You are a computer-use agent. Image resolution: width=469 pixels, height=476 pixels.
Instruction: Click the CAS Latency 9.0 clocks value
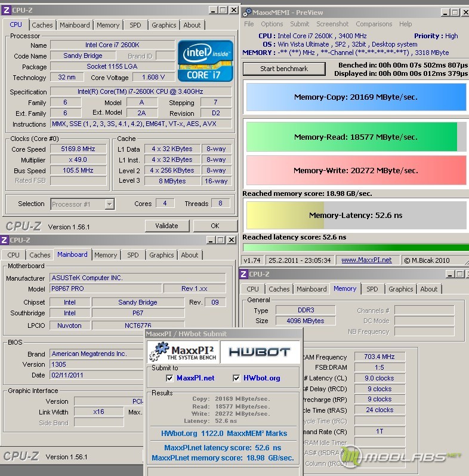coord(379,378)
